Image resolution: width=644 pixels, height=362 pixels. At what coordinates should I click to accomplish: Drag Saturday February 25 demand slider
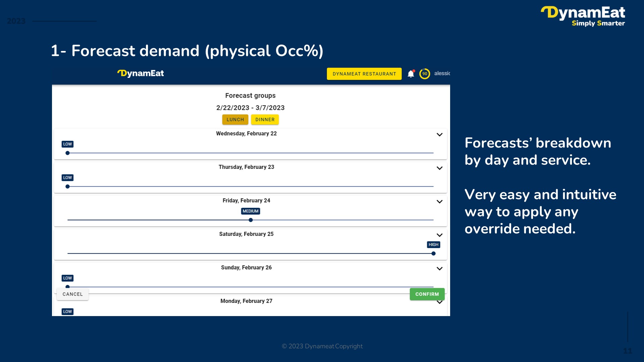[x=433, y=253]
